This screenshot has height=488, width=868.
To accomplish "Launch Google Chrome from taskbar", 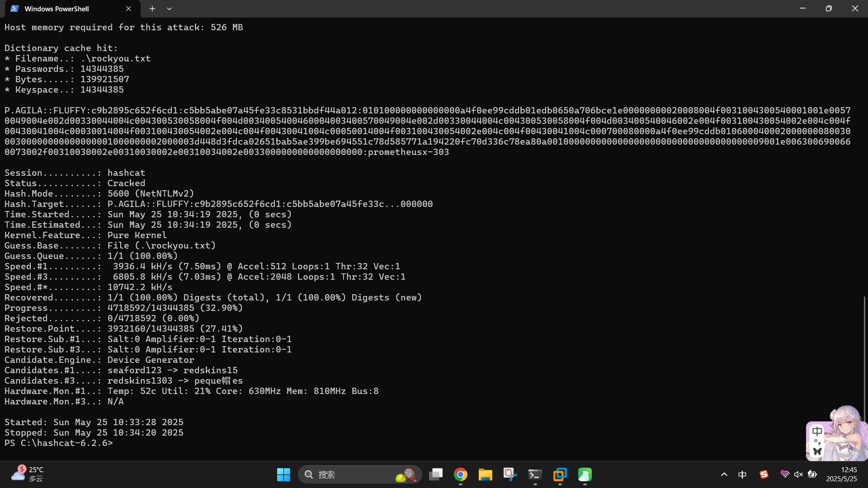I will 461,474.
